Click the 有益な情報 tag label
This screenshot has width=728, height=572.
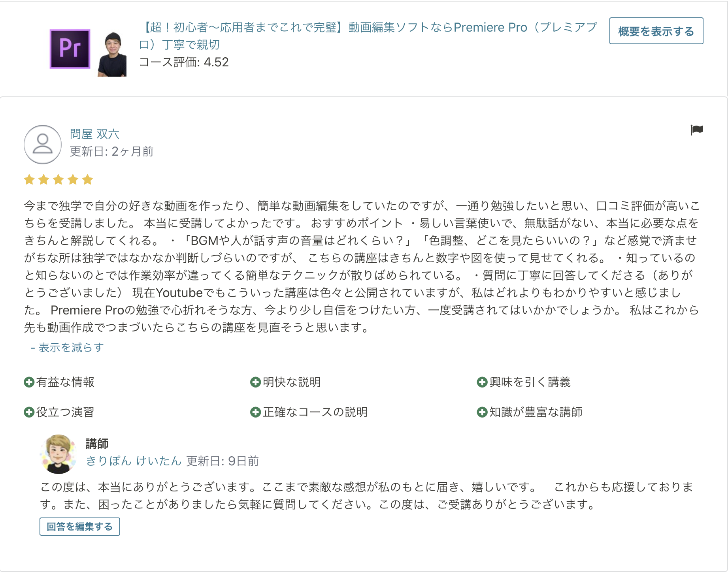65,382
